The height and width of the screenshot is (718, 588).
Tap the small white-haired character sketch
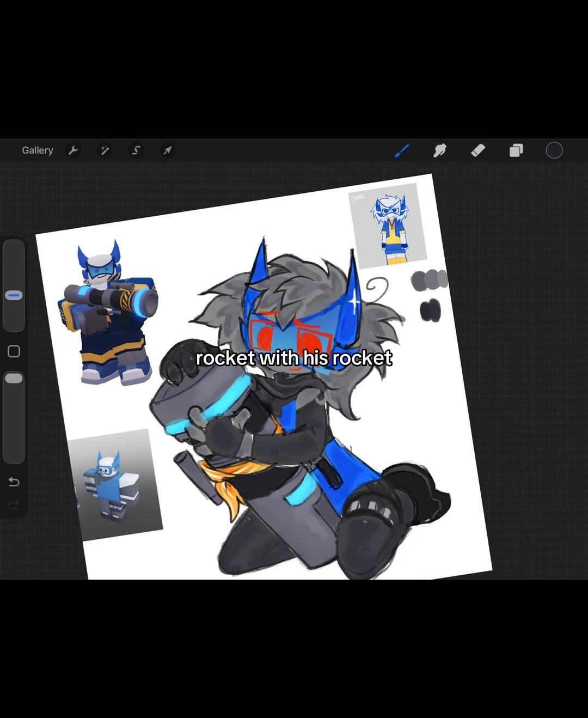[x=388, y=225]
